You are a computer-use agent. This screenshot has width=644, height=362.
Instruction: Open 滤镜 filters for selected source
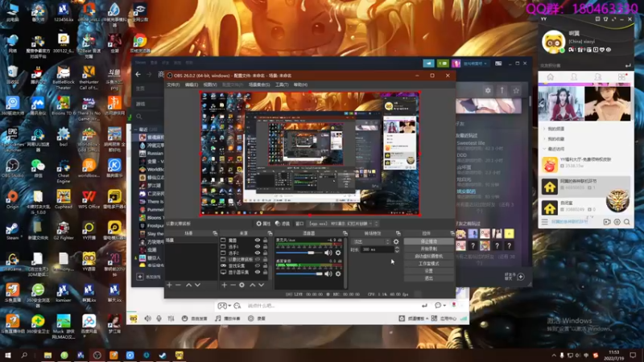(283, 224)
